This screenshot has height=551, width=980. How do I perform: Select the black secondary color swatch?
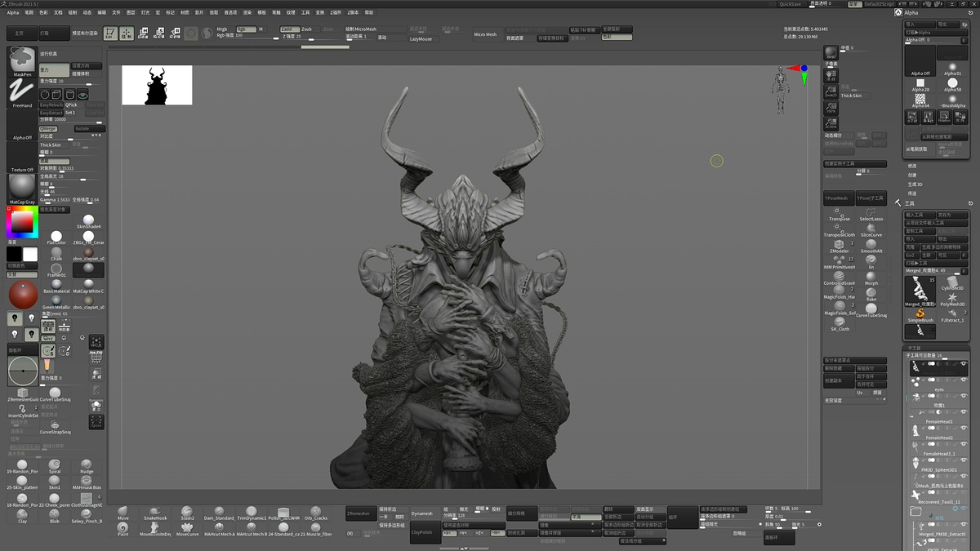(x=14, y=255)
